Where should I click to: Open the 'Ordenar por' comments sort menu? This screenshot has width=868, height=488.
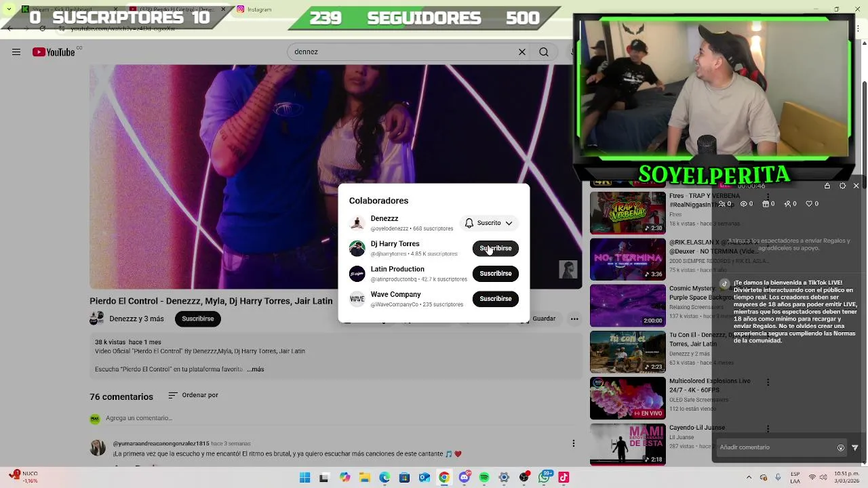click(193, 395)
